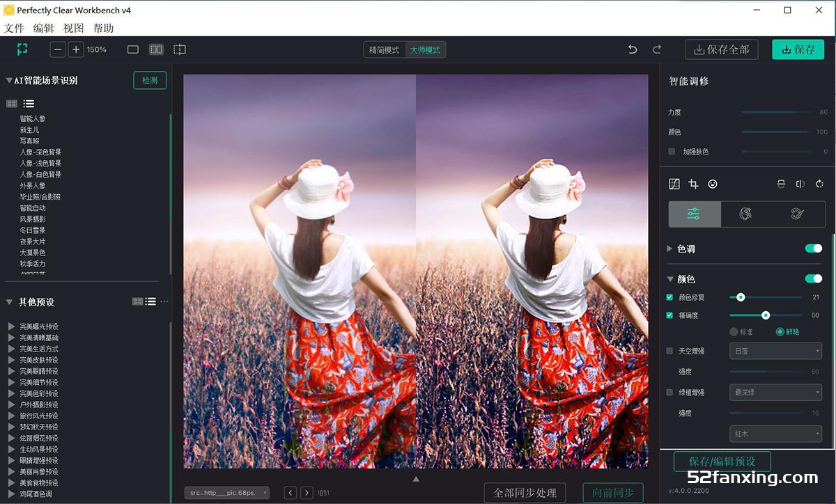Switch to side-by-side compare view
The height and width of the screenshot is (504, 836).
coord(156,49)
